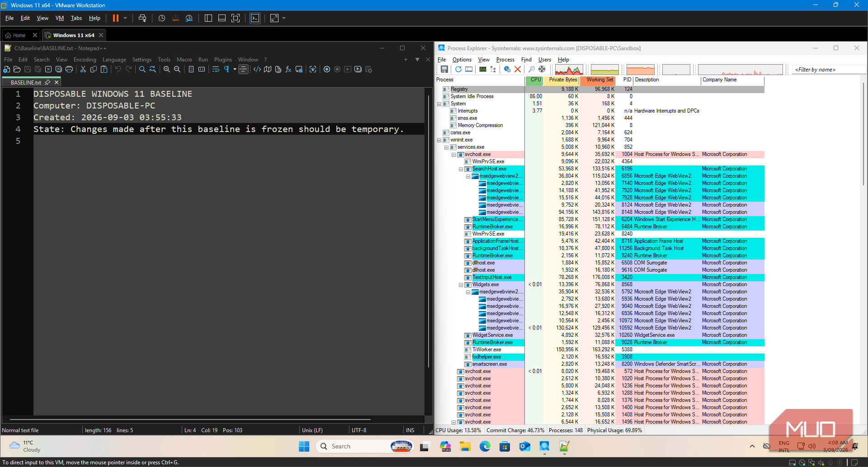
Task: Take a VM snapshot in the VMware toolbar
Action: click(x=161, y=18)
